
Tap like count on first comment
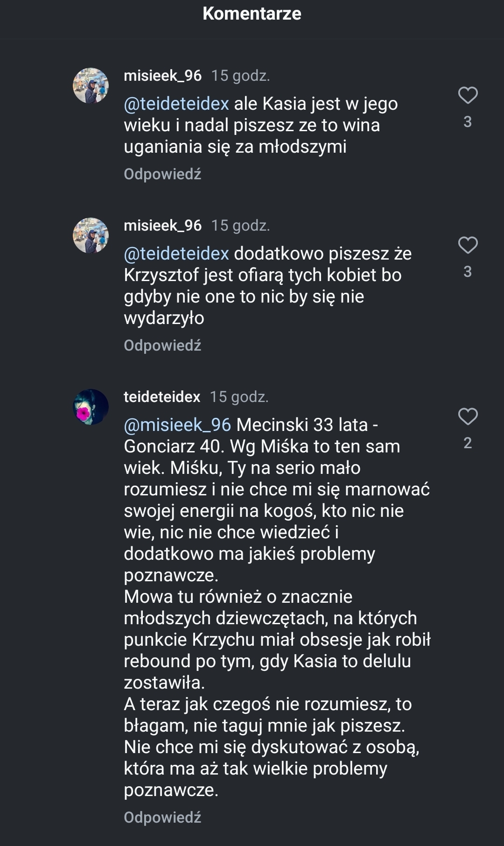pos(468,122)
